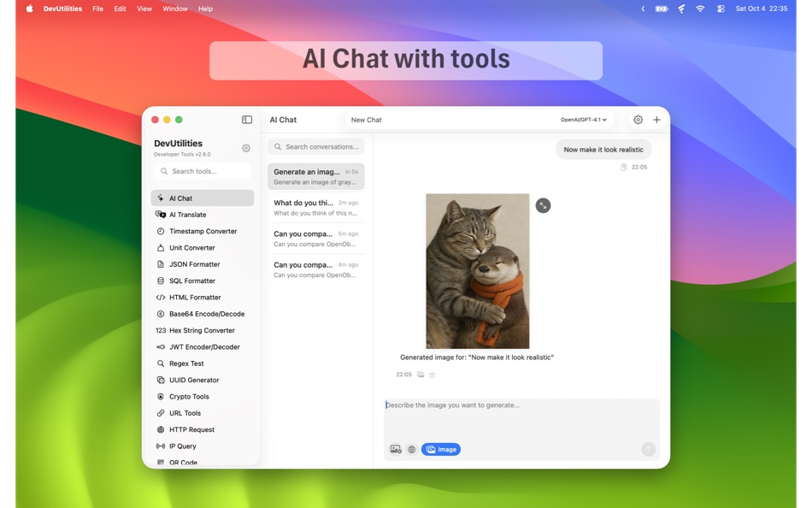Open the View menu
The width and height of the screenshot is (812, 508).
click(x=144, y=9)
